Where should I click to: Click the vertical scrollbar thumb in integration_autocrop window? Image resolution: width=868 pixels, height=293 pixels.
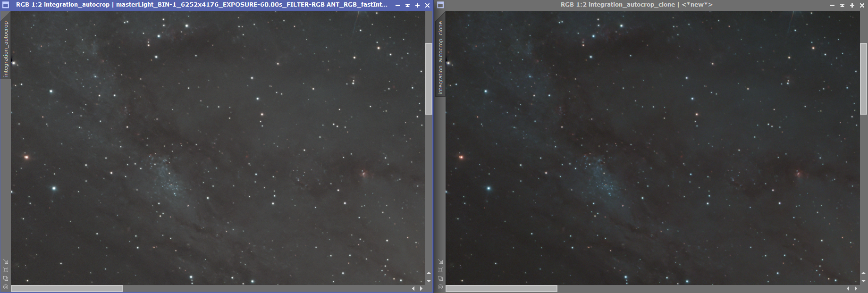[x=429, y=79]
